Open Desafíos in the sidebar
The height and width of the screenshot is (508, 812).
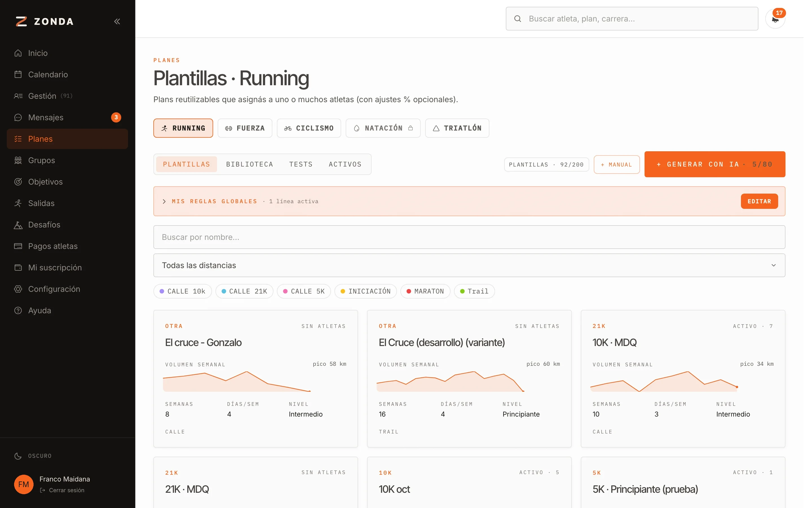(x=67, y=225)
